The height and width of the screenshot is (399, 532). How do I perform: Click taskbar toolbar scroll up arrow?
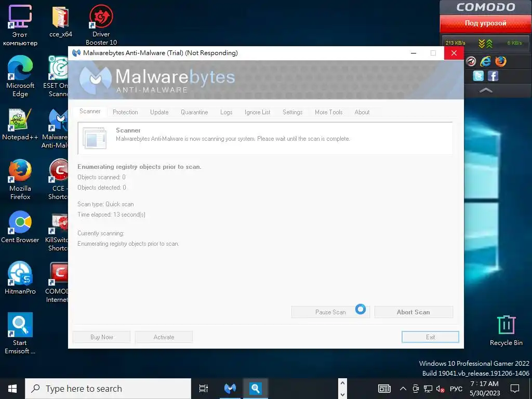(x=342, y=383)
